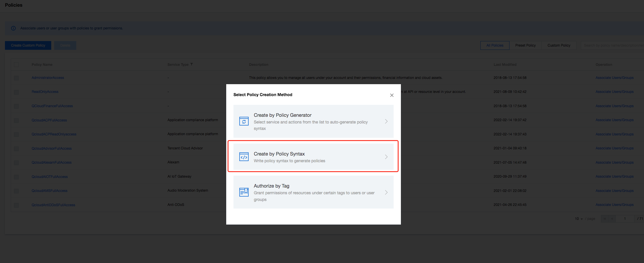Expand the Create by Policy Generator chevron
Screen dimensions: 644x263
pyautogui.click(x=386, y=121)
